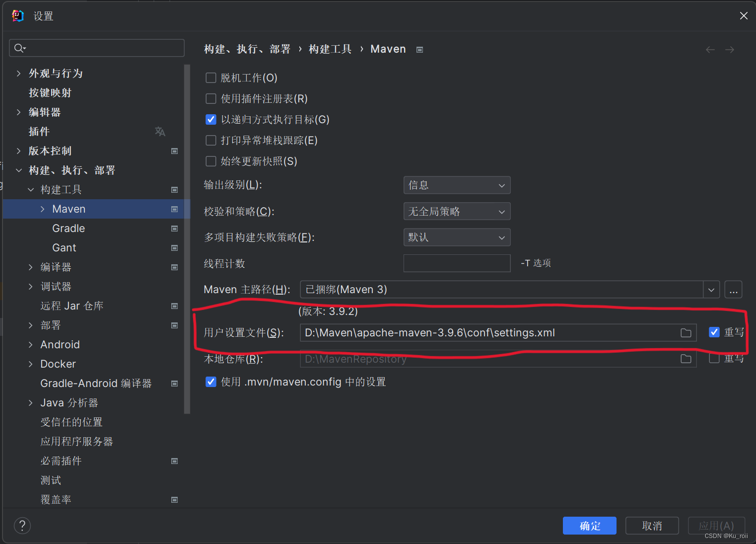Screen dimensions: 756x544
Task: Click the breadcrumb icon next to Maven title
Action: pyautogui.click(x=419, y=49)
